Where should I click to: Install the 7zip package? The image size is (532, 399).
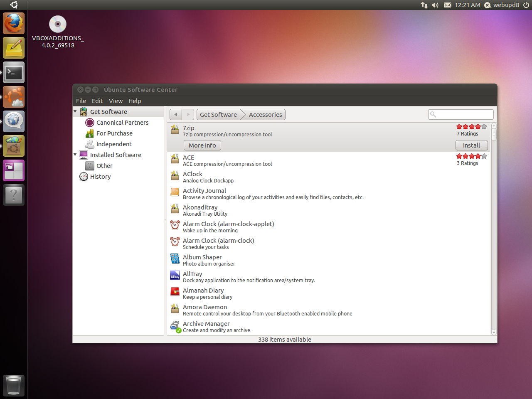click(472, 145)
